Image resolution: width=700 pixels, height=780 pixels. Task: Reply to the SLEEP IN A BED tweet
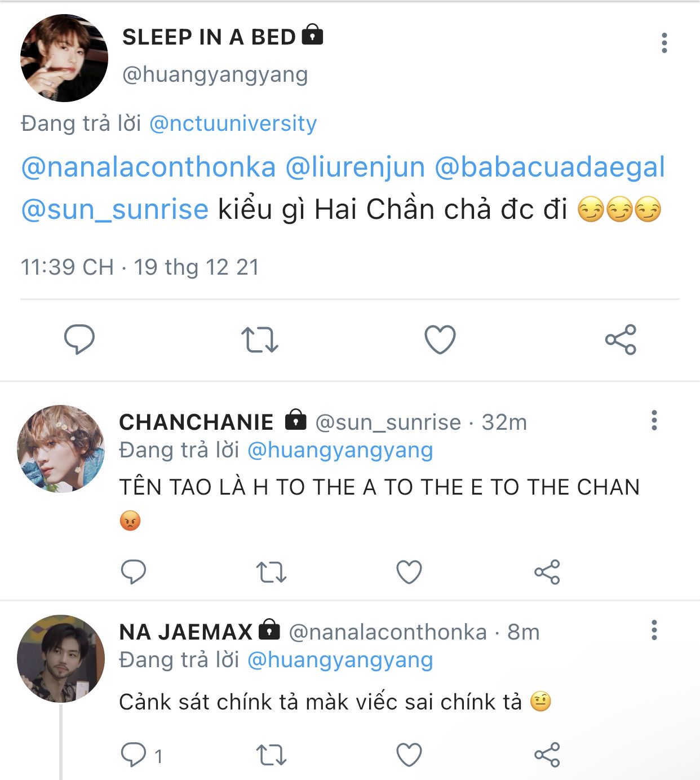tap(79, 340)
